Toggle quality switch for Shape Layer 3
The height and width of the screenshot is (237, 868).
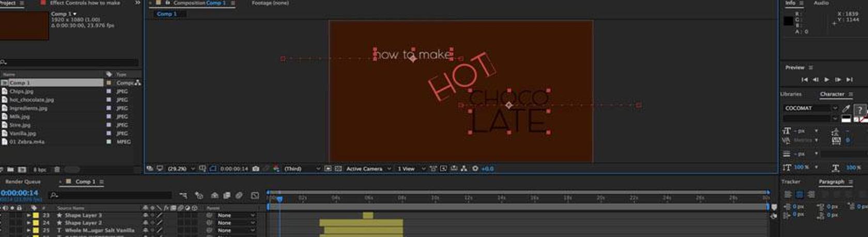coord(160,215)
